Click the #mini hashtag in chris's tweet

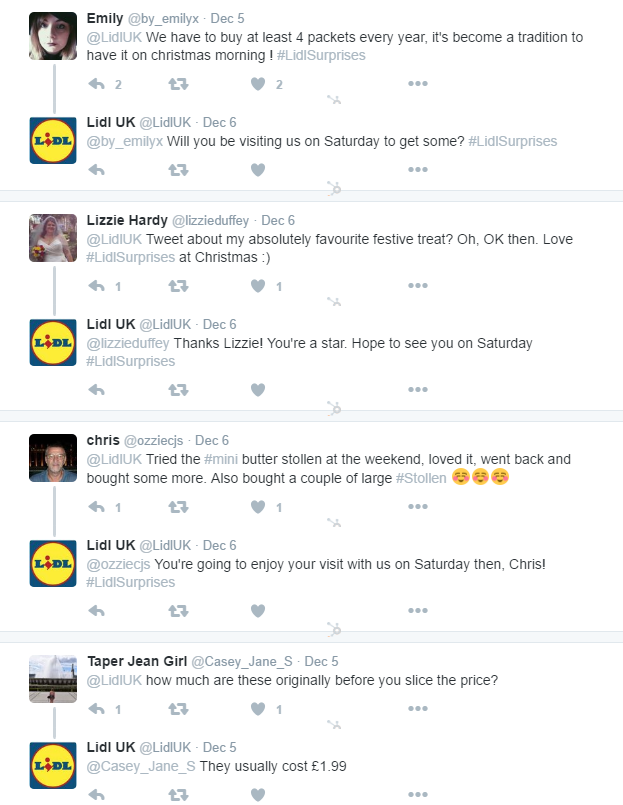pos(221,459)
